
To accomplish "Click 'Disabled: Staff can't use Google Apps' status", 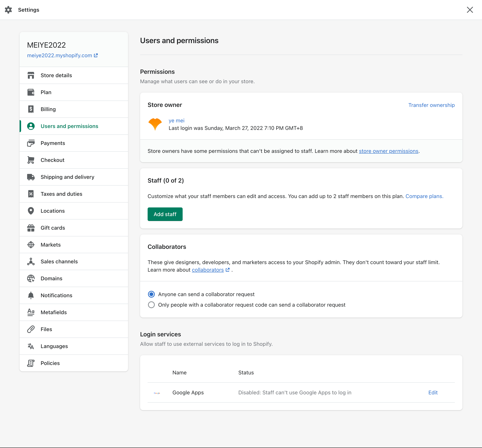I will [x=295, y=393].
